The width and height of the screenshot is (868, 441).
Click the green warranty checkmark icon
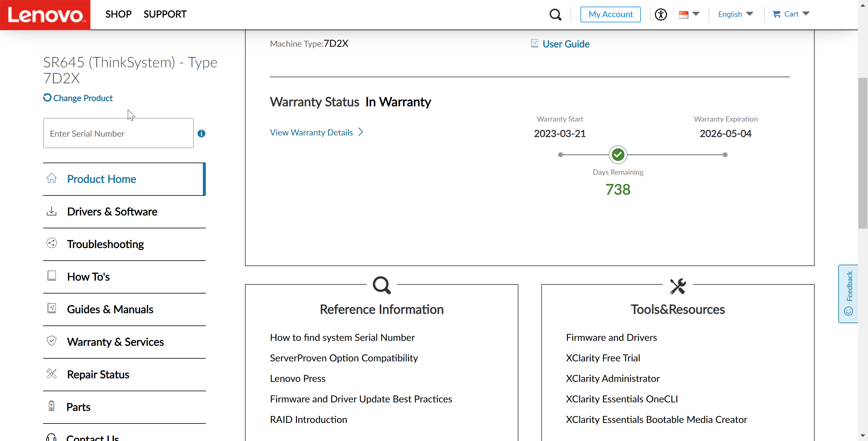tap(618, 155)
